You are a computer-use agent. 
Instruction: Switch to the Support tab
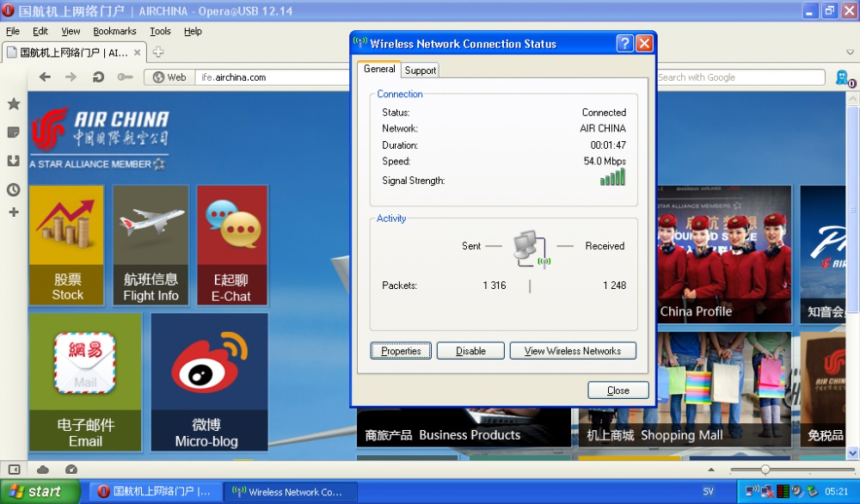coord(421,71)
